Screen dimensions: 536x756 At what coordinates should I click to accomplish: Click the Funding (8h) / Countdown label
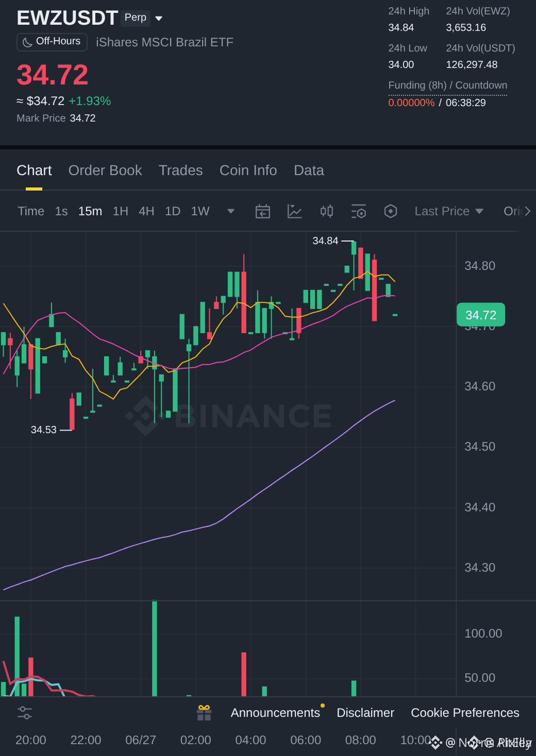coord(448,85)
